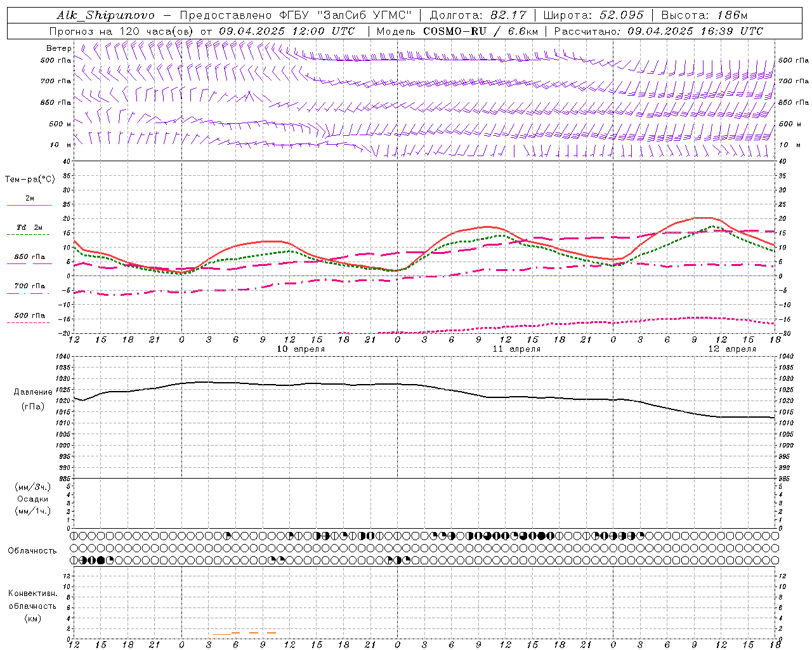
Task: Click the Тем-ра(°C) axis label
Action: (30, 180)
